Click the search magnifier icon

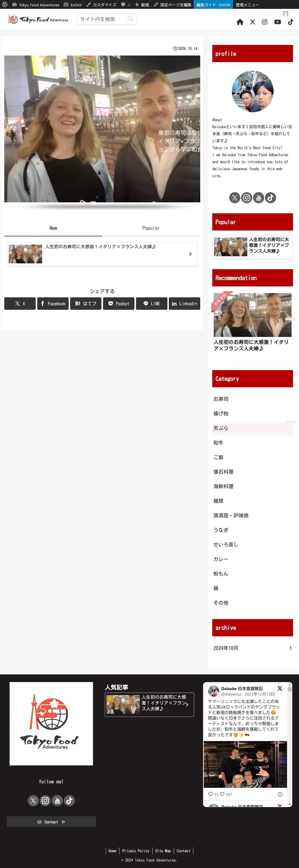click(x=130, y=19)
